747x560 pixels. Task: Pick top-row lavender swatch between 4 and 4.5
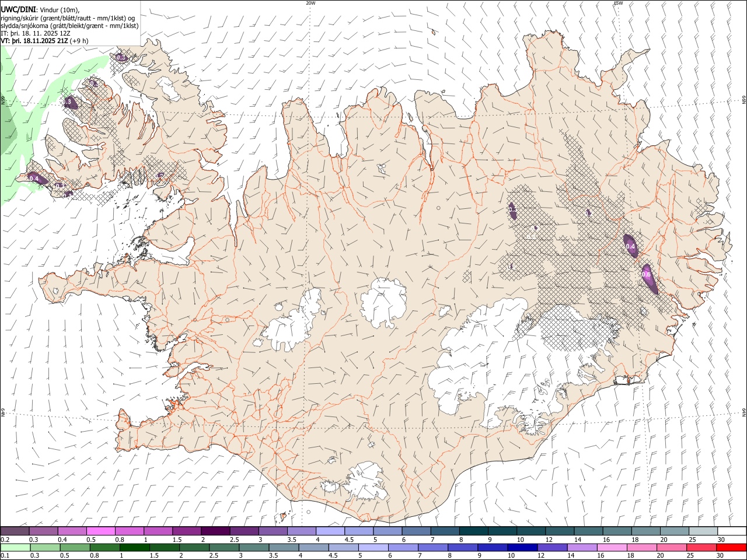(330, 531)
